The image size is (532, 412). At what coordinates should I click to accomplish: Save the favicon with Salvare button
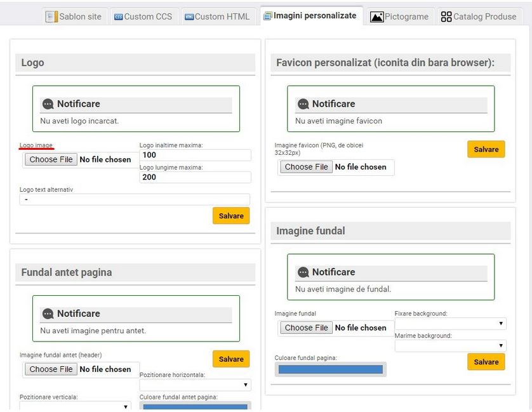(486, 149)
